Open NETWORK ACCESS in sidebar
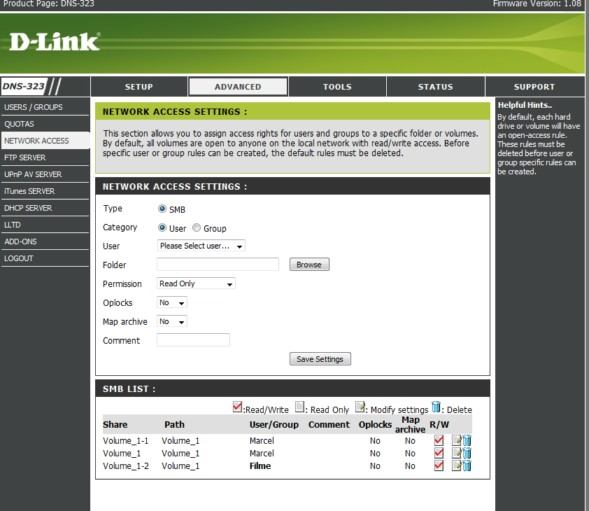This screenshot has width=589, height=511. 45,141
